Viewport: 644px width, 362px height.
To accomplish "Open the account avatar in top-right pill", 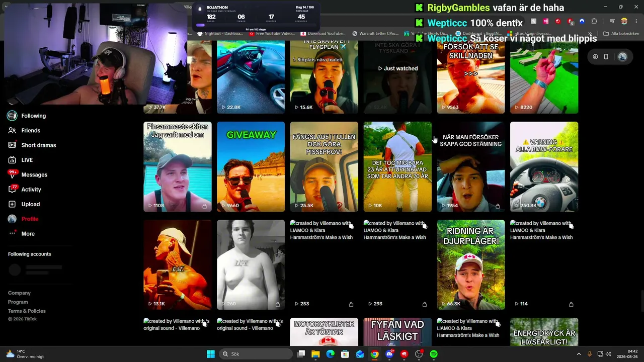I will tap(622, 57).
